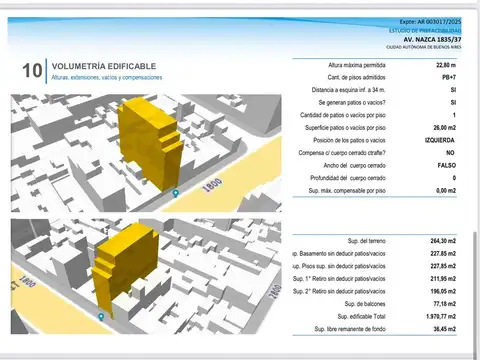Click label Sup. 2° Retiro sin deducir patios/vacíos
This screenshot has width=480, height=360.
point(339,291)
